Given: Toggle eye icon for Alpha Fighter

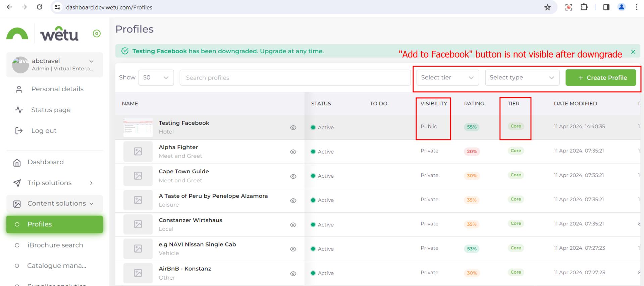Looking at the screenshot, I should point(293,152).
